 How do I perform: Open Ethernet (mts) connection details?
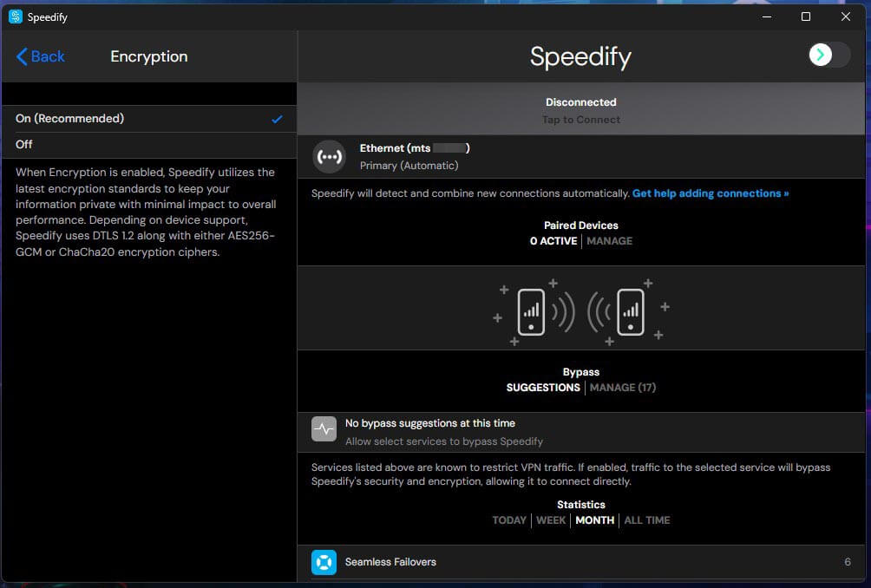[581, 157]
